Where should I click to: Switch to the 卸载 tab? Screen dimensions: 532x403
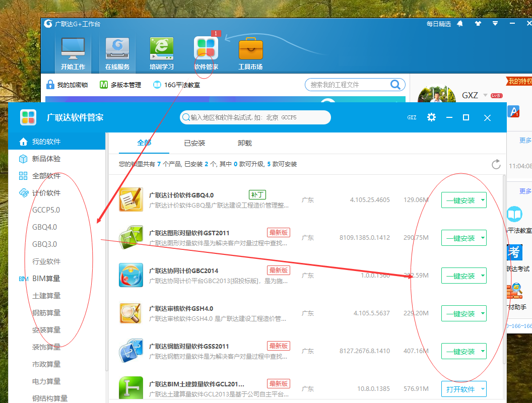click(245, 143)
